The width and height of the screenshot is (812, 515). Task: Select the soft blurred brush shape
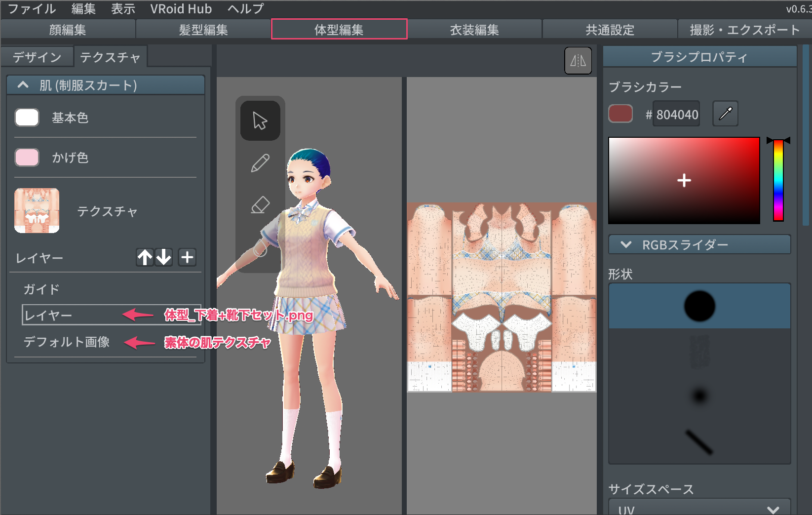tap(699, 396)
